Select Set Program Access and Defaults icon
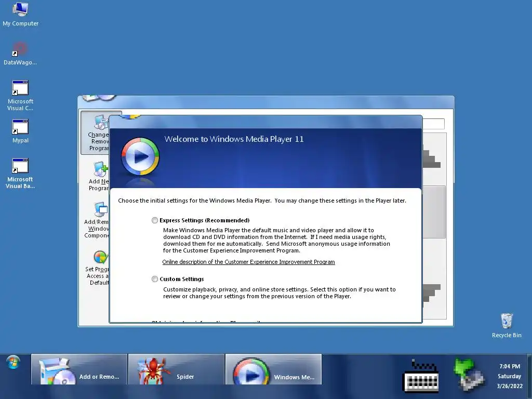The image size is (532, 399). pos(97,268)
